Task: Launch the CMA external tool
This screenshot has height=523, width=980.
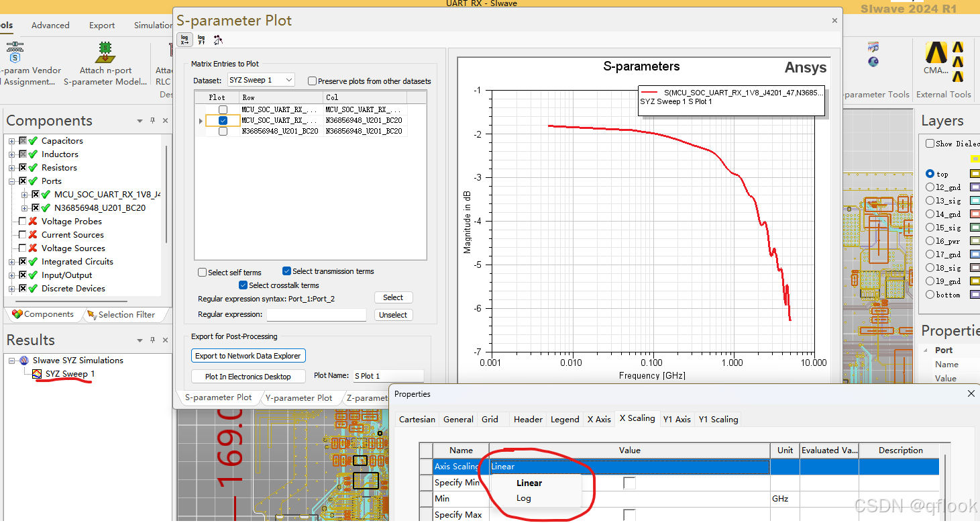Action: pyautogui.click(x=936, y=57)
